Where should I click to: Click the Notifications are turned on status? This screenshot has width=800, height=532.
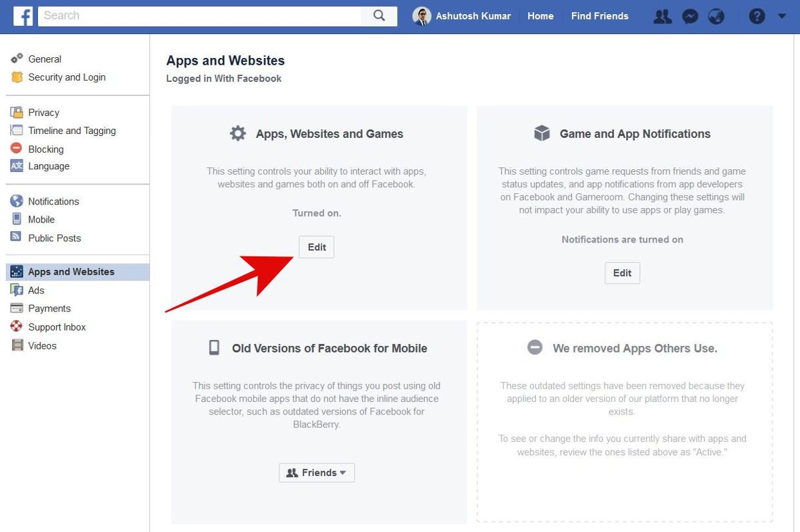(623, 239)
